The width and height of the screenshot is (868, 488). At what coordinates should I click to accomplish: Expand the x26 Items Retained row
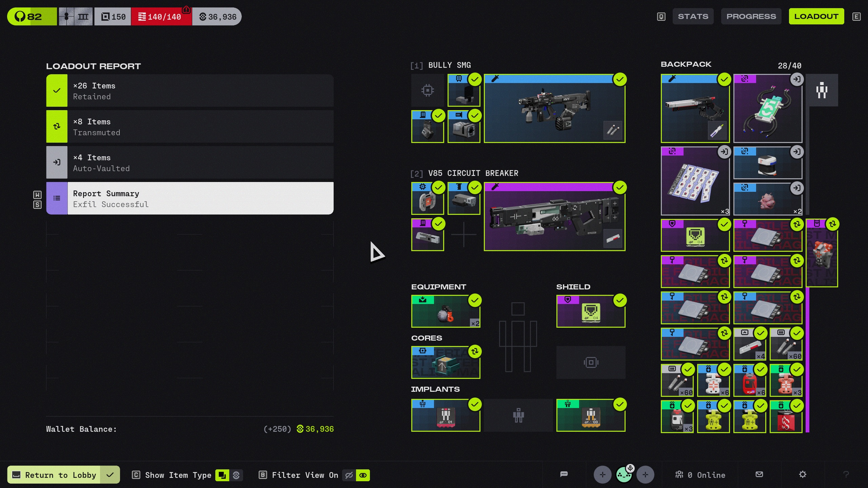tap(190, 91)
